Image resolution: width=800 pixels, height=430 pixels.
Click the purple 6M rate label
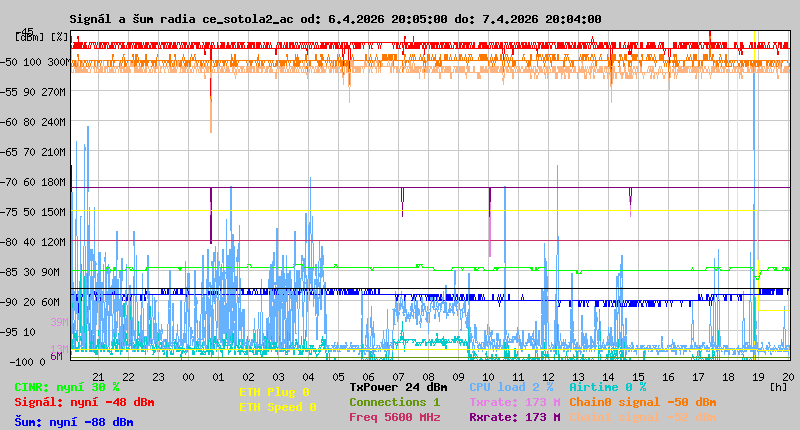tap(56, 356)
